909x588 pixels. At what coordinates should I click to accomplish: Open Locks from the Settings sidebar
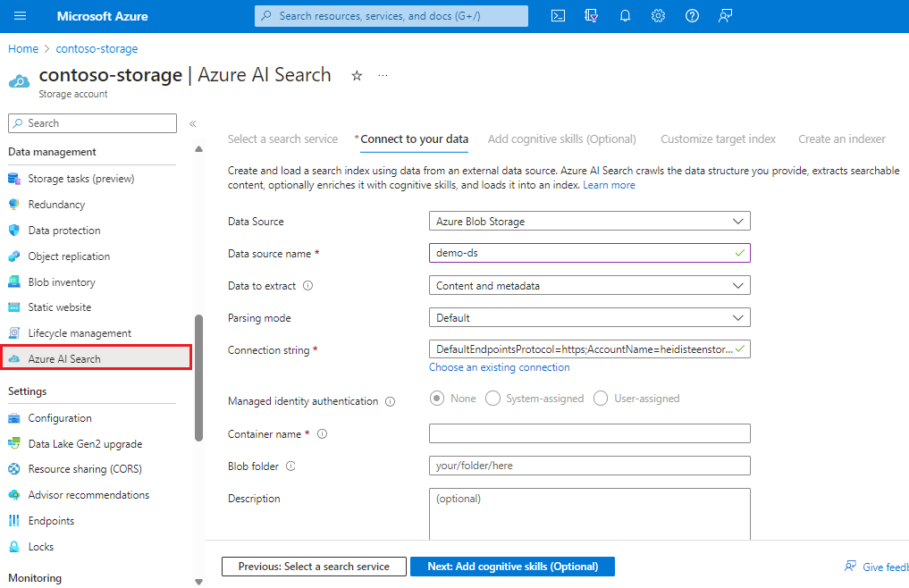(x=43, y=546)
